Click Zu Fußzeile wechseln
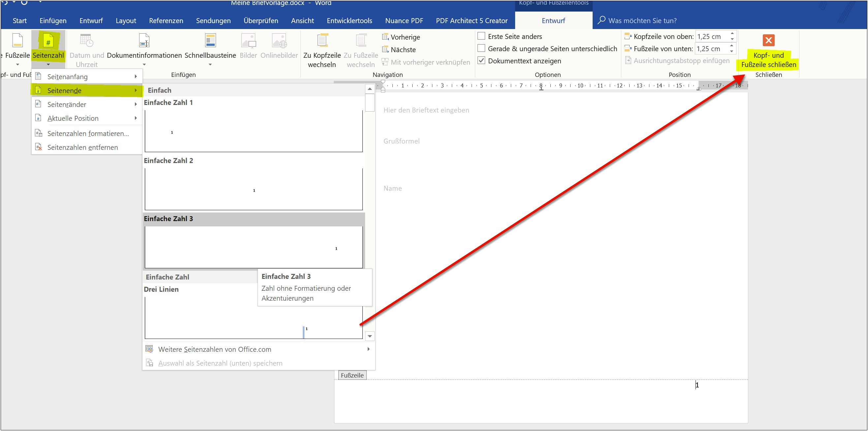Screen dimensions: 868x431 click(x=360, y=50)
